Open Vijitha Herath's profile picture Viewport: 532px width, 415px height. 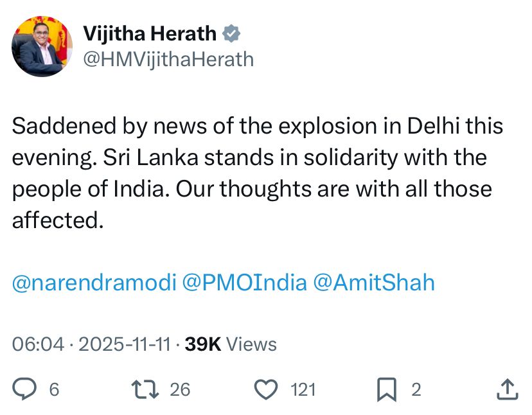coord(42,46)
